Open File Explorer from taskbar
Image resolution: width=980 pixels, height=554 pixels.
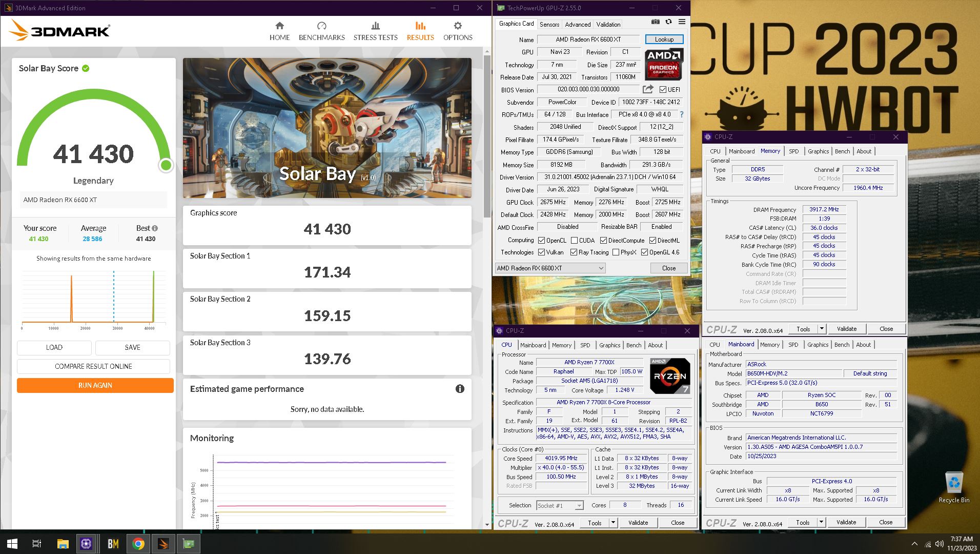pyautogui.click(x=63, y=544)
